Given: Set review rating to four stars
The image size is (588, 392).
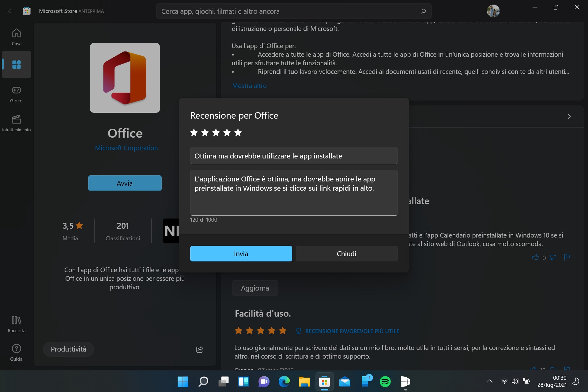Looking at the screenshot, I should pyautogui.click(x=227, y=133).
